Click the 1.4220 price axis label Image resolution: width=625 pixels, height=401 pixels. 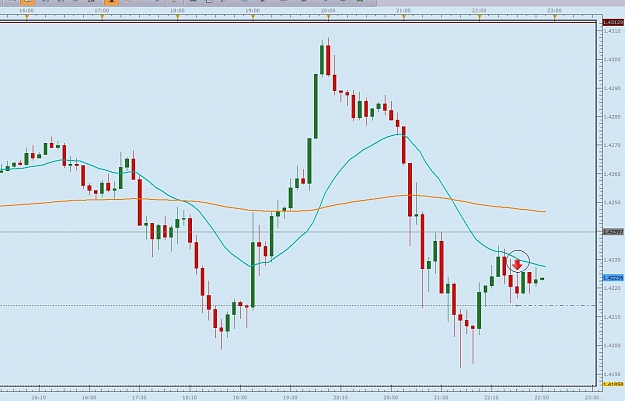coord(612,288)
